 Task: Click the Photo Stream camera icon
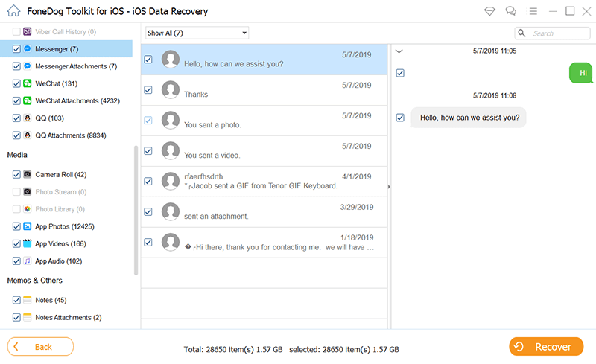pos(28,191)
